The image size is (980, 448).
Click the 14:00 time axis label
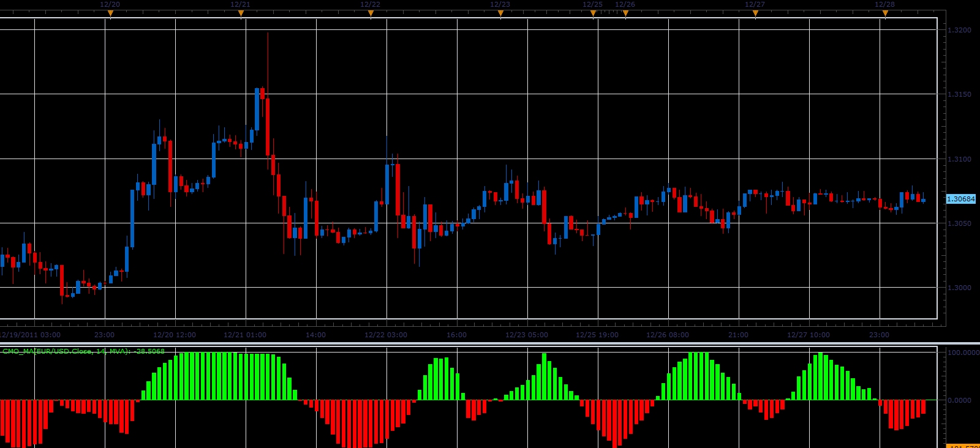point(316,335)
